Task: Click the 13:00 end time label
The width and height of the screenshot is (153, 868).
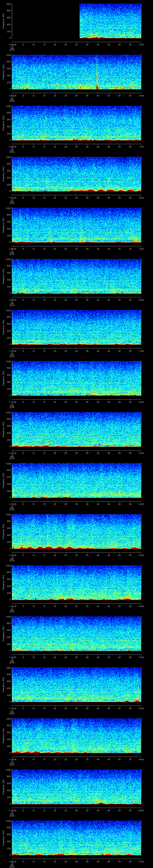Action: click(141, 453)
